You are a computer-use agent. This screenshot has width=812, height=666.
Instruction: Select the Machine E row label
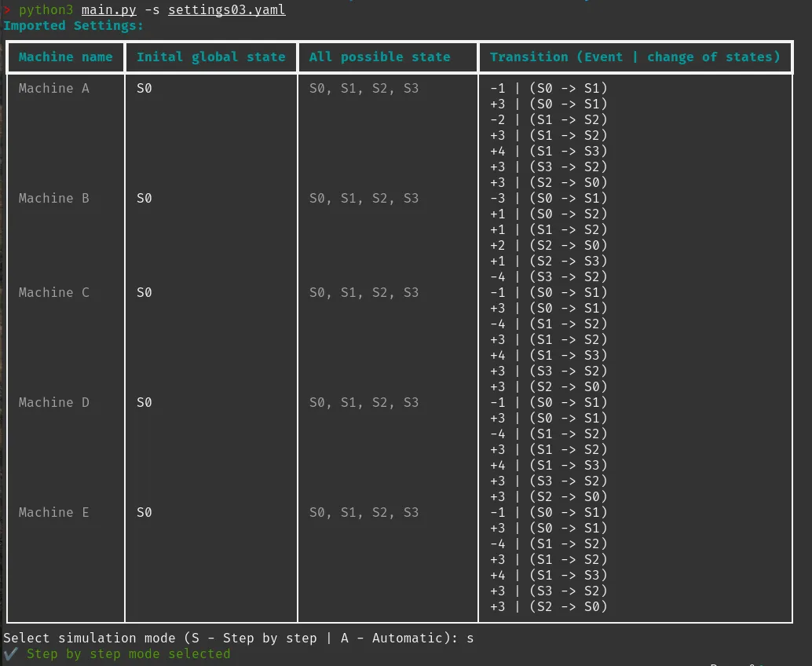coord(54,513)
